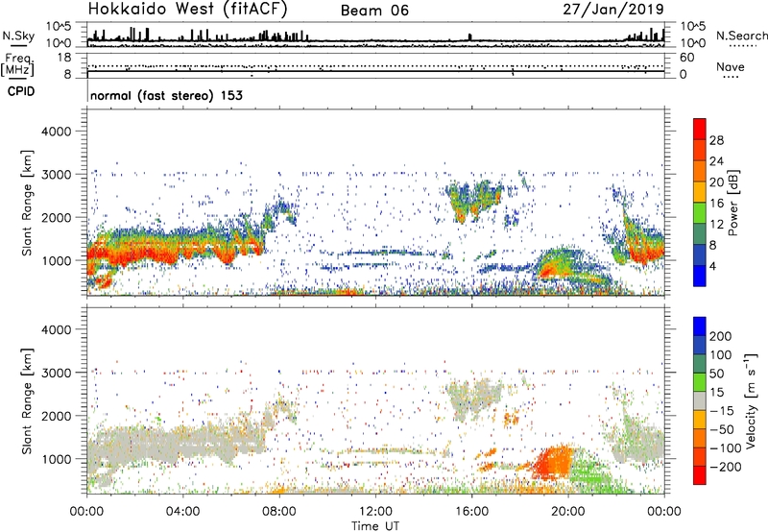The height and width of the screenshot is (532, 768).
Task: Click the '18' frequency axis tick
Action: coord(64,58)
